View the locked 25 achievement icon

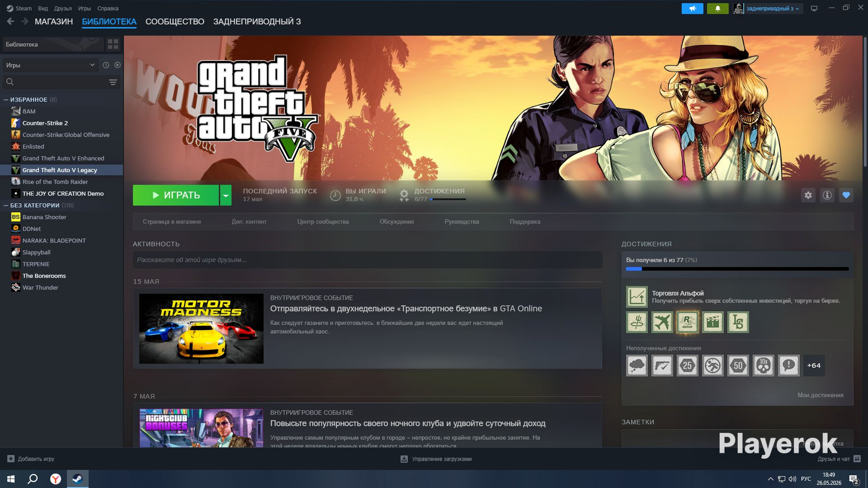(687, 366)
